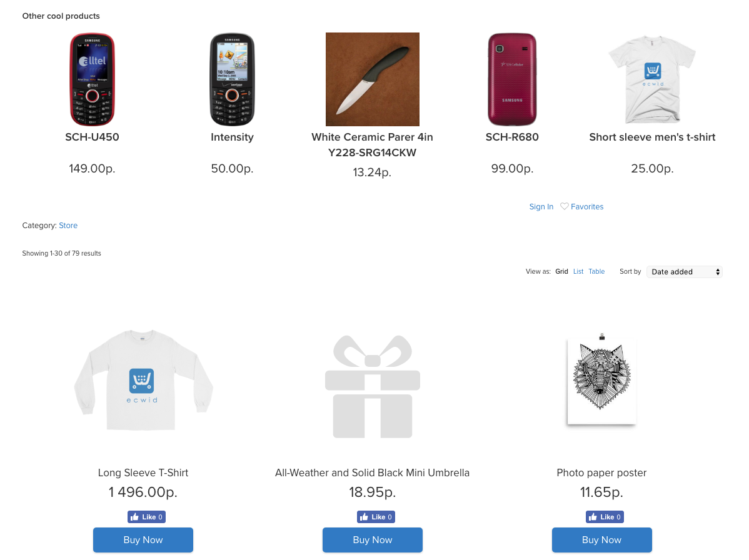Viewport: 749px width, 560px height.
Task: Buy Now the Photo paper poster
Action: [x=602, y=540]
